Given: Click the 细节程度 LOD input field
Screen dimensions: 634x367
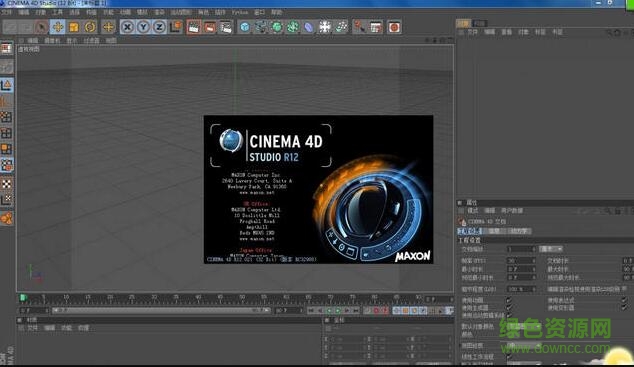Looking at the screenshot, I should 521,289.
